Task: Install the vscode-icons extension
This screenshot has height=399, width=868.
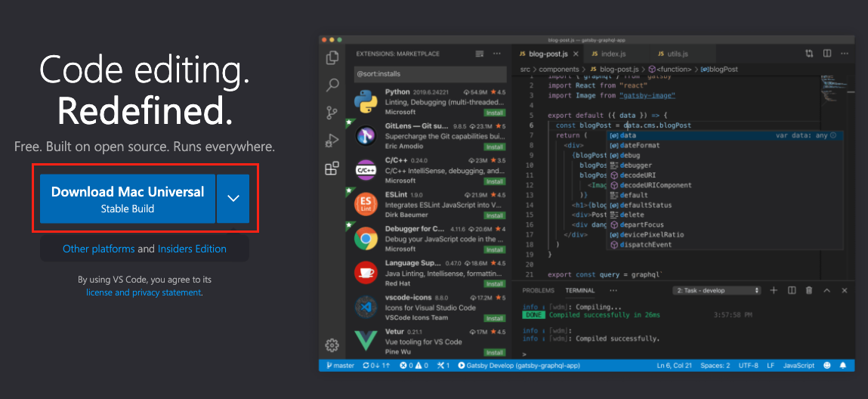Action: click(x=494, y=318)
